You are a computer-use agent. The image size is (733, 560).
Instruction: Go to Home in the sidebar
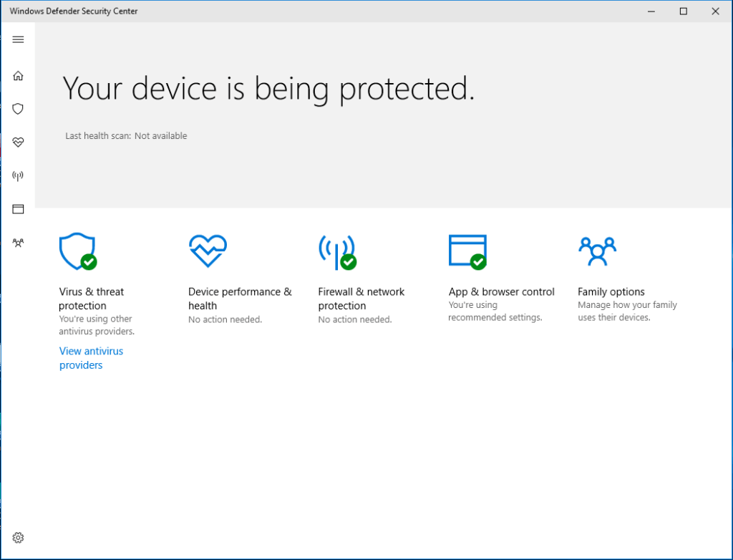pos(18,76)
